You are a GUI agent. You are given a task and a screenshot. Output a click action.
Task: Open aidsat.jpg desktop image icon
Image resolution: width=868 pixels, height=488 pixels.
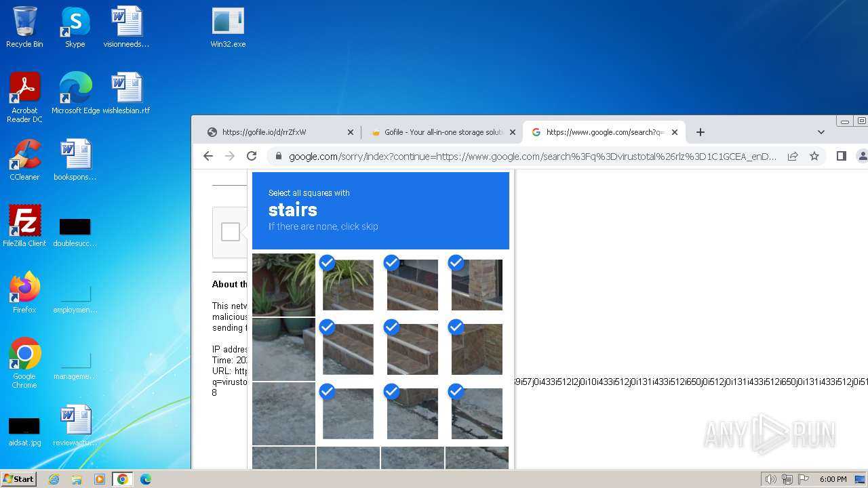coord(24,431)
